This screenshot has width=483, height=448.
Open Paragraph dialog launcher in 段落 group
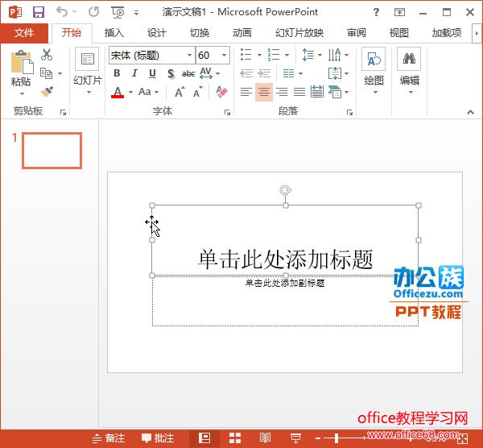coord(349,113)
